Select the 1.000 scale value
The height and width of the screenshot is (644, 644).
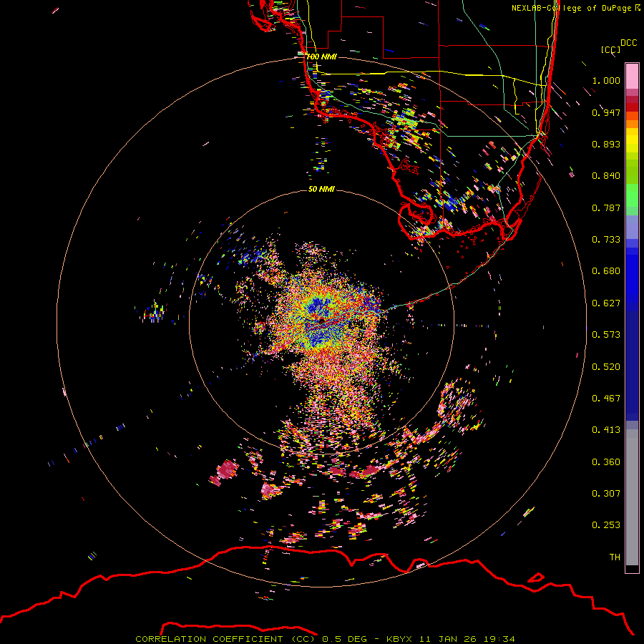click(x=606, y=80)
